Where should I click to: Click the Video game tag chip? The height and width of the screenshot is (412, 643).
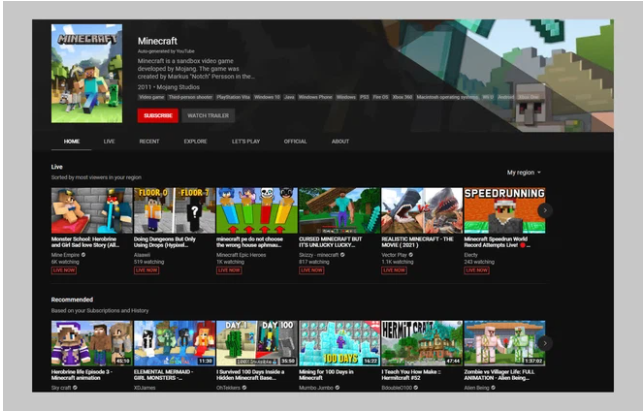click(x=151, y=98)
